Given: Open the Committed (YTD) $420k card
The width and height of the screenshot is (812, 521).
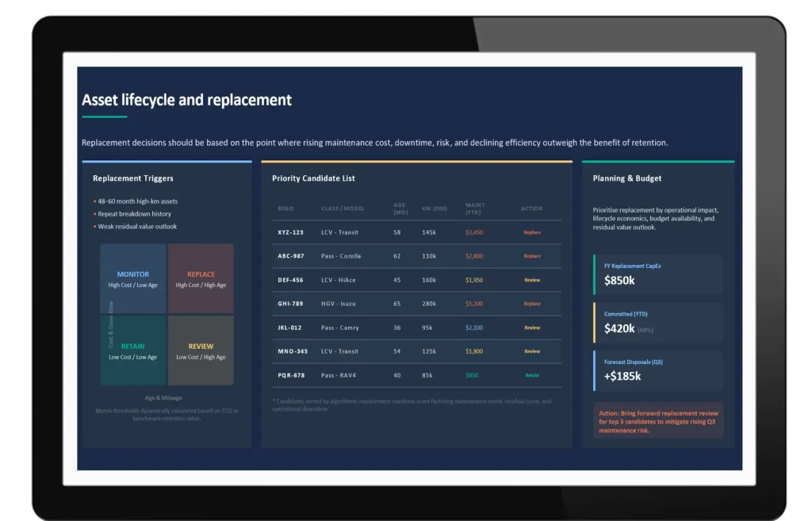Looking at the screenshot, I should coord(658,323).
